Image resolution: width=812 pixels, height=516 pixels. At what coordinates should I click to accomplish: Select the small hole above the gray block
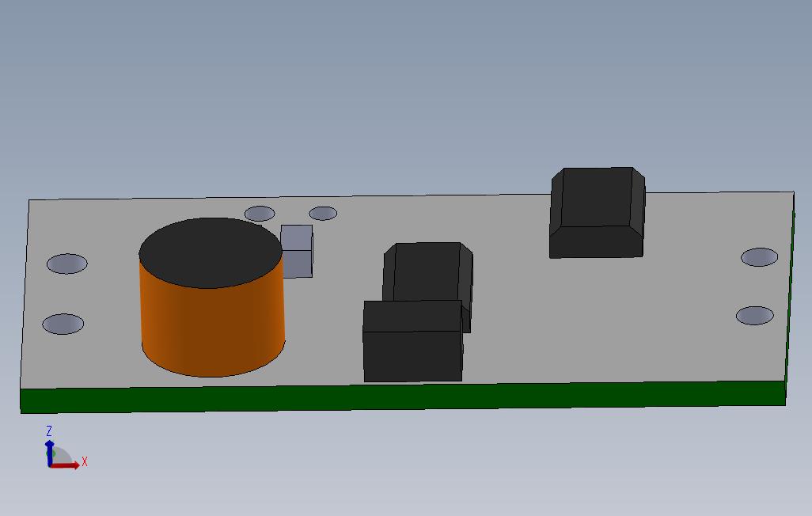[x=323, y=213]
